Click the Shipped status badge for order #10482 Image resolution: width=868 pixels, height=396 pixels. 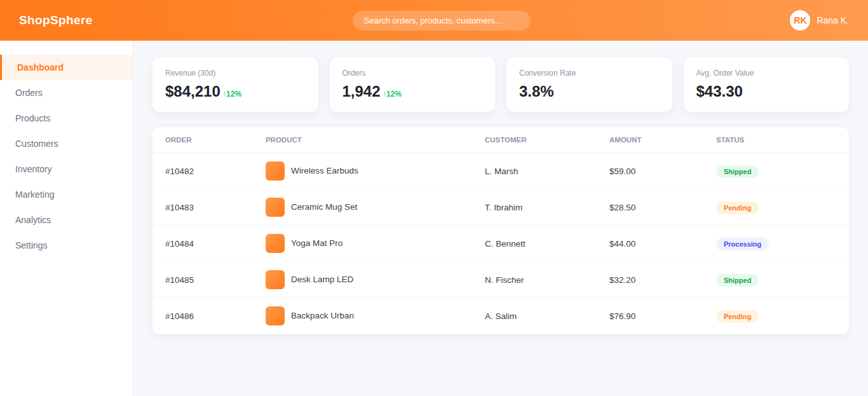[x=737, y=172]
